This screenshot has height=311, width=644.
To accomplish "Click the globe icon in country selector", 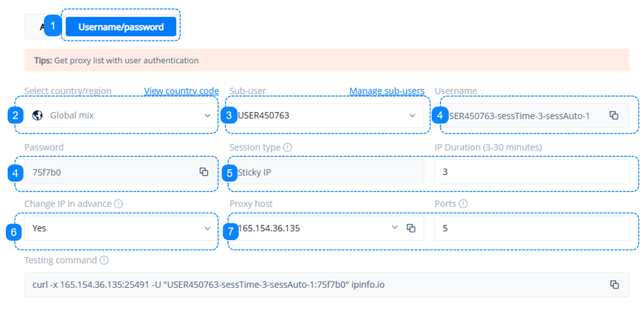I will click(38, 115).
